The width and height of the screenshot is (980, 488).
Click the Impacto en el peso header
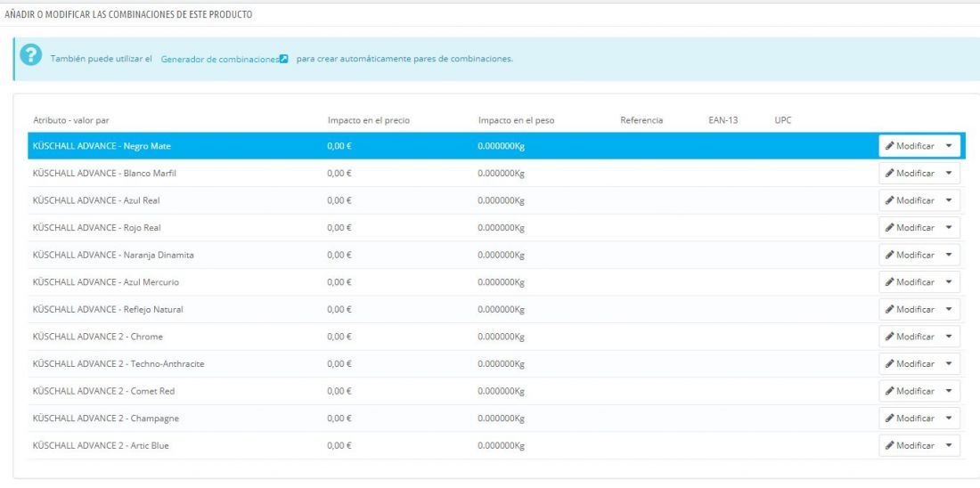pos(516,120)
